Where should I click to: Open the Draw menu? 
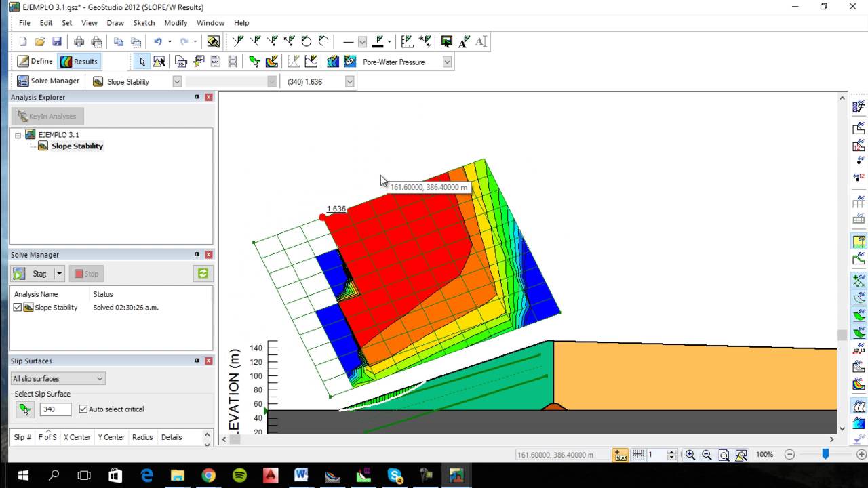tap(115, 23)
